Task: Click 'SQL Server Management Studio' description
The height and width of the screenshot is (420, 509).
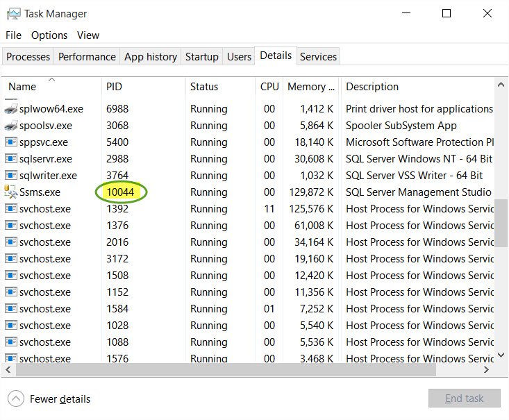Action: 419,192
